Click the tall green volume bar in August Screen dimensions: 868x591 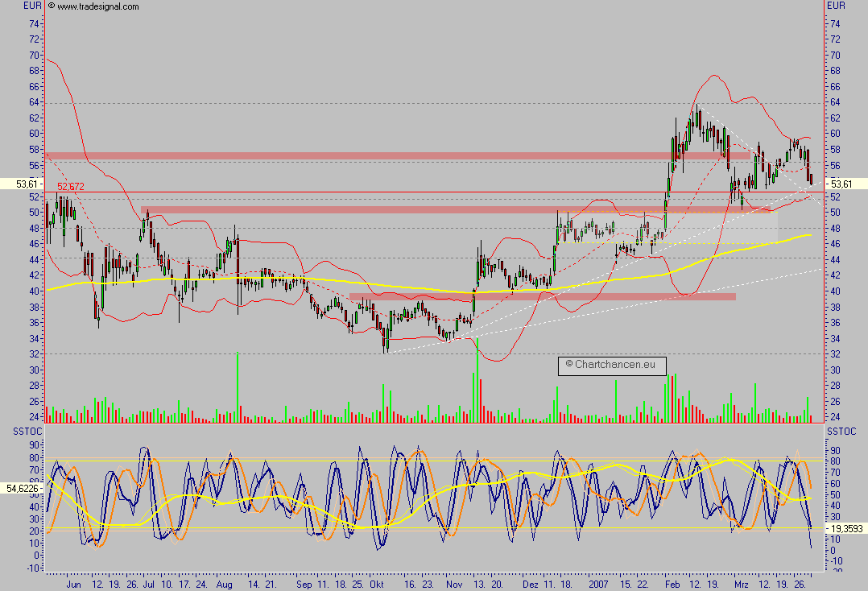click(237, 388)
